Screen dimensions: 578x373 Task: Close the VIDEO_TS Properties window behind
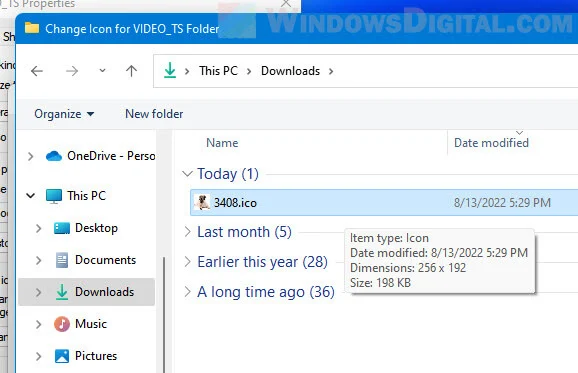click(x=286, y=4)
